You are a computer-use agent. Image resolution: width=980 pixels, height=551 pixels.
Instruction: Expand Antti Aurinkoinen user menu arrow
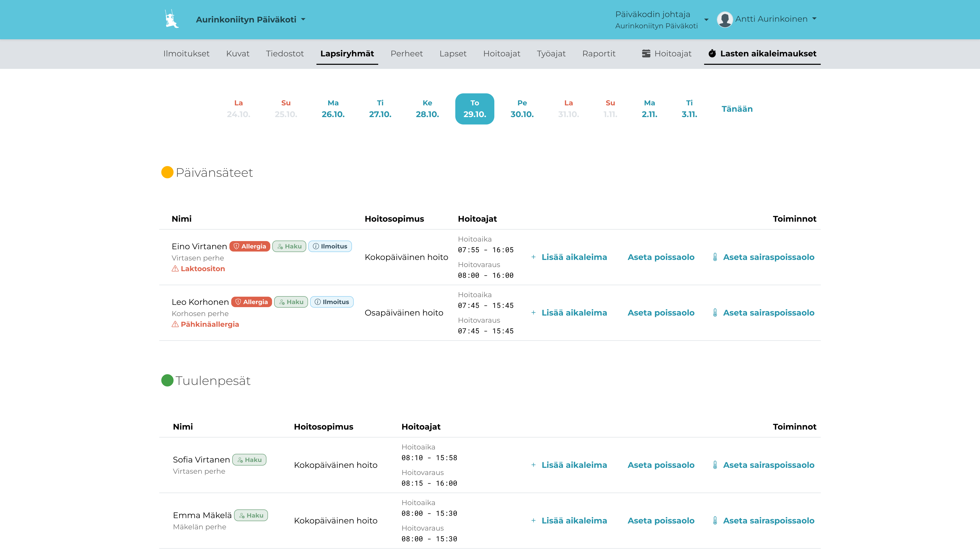point(814,19)
